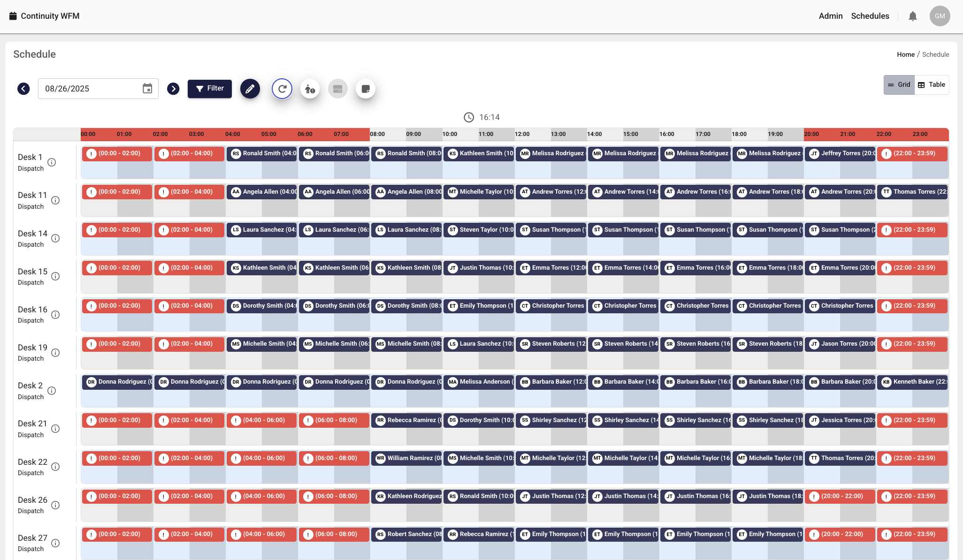Viewport: 963px width, 560px height.
Task: Open the Schedules menu
Action: point(870,16)
